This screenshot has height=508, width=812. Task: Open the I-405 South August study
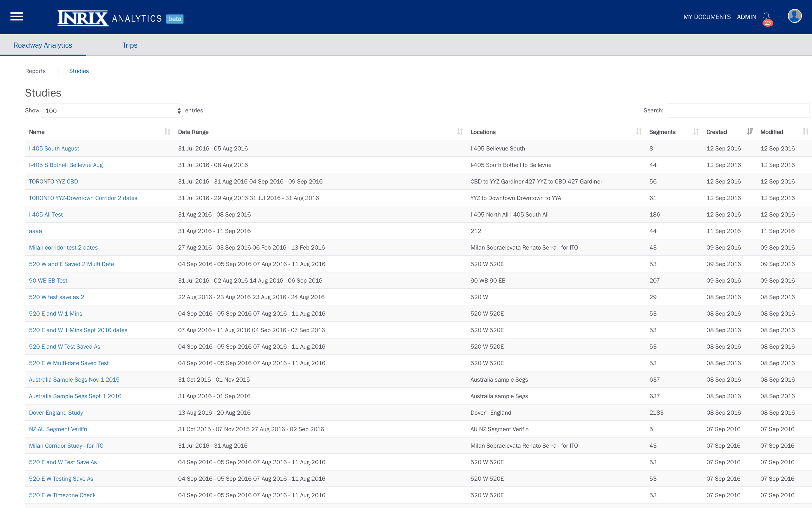pos(54,149)
